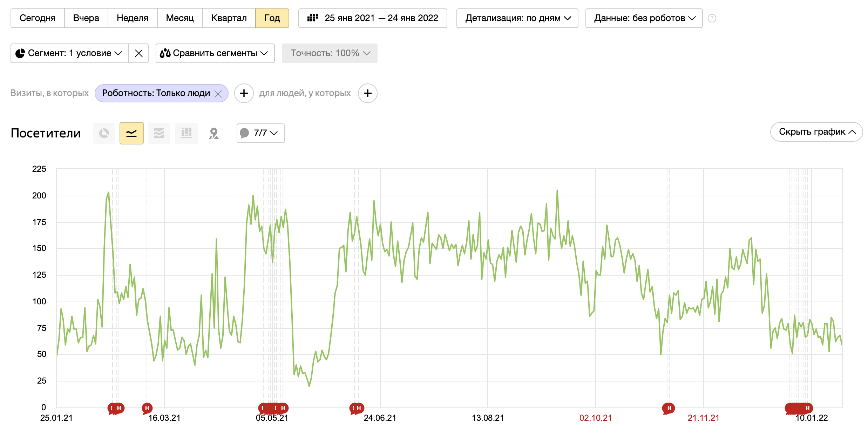Image resolution: width=868 pixels, height=446 pixels.
Task: Open the 7/7 annotations dropdown
Action: point(260,133)
